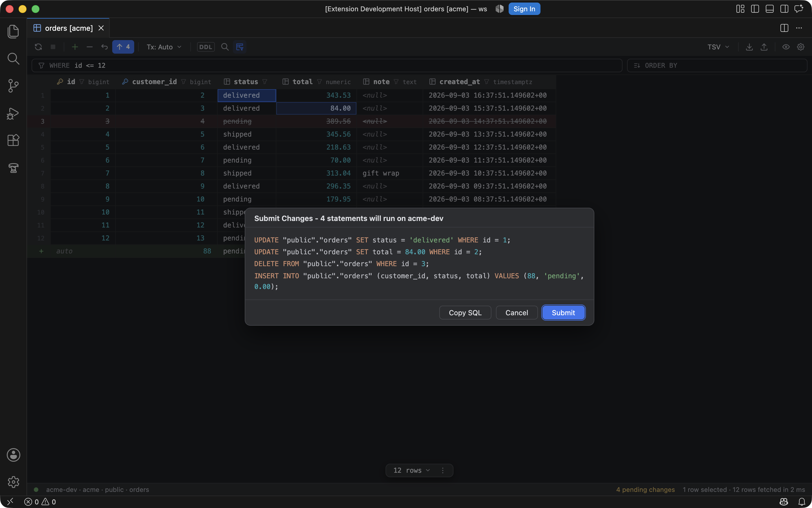Open Tx: Auto transaction mode dropdown
Viewport: 812px width, 508px height.
click(164, 47)
